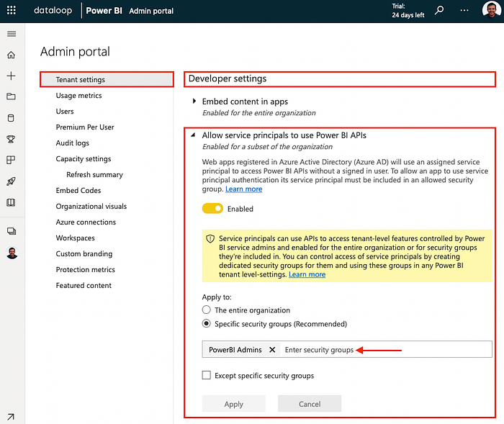
Task: Open Azure connections page
Action: pyautogui.click(x=86, y=222)
